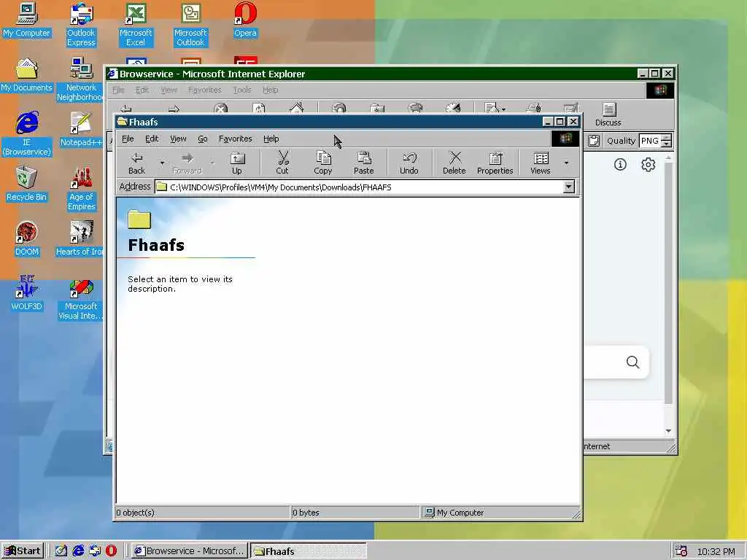Open the Go menu

[x=203, y=139]
